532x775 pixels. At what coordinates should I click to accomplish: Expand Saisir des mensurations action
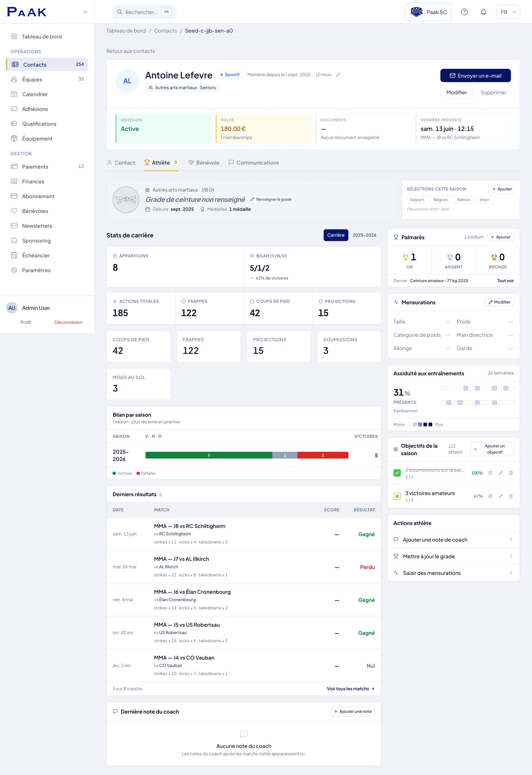click(453, 573)
